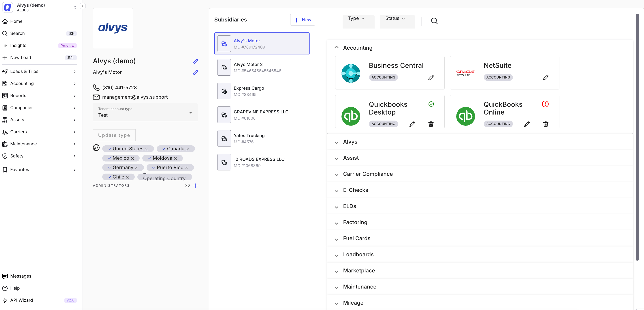Open the Type filter dropdown

[x=358, y=21]
